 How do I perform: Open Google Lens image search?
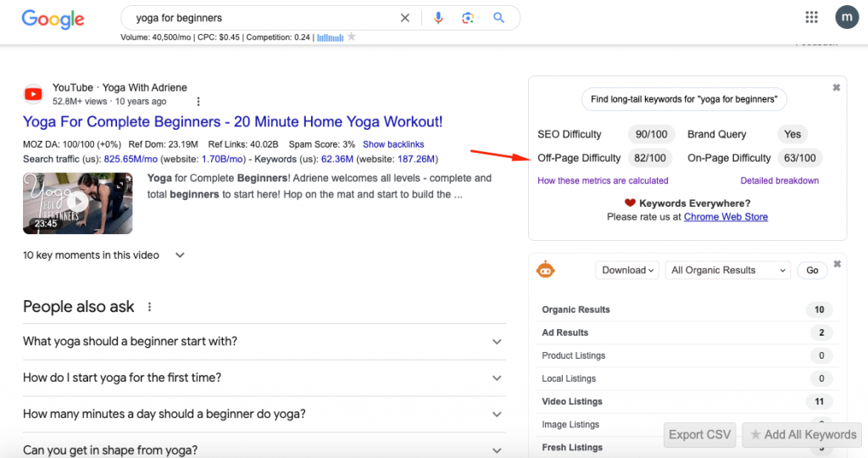[x=468, y=18]
